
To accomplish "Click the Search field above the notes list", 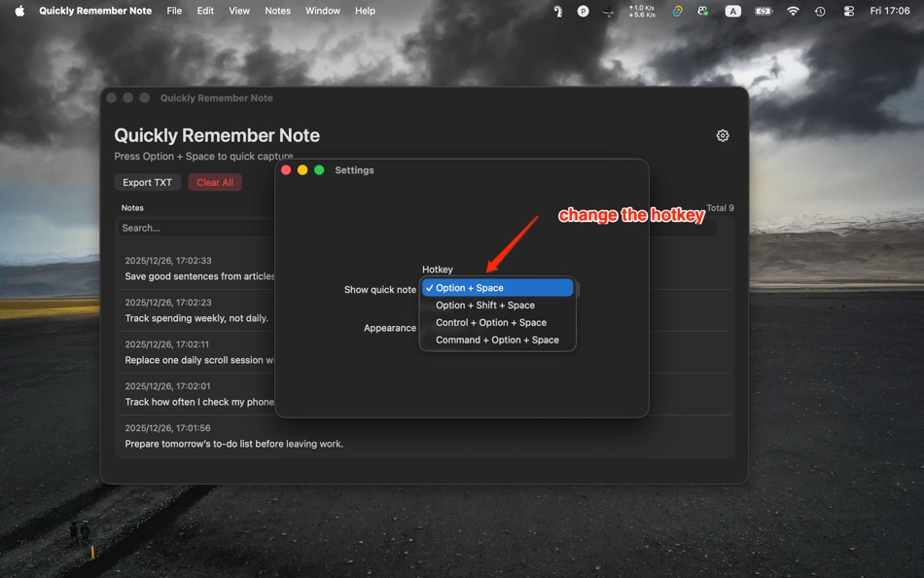I will 195,227.
